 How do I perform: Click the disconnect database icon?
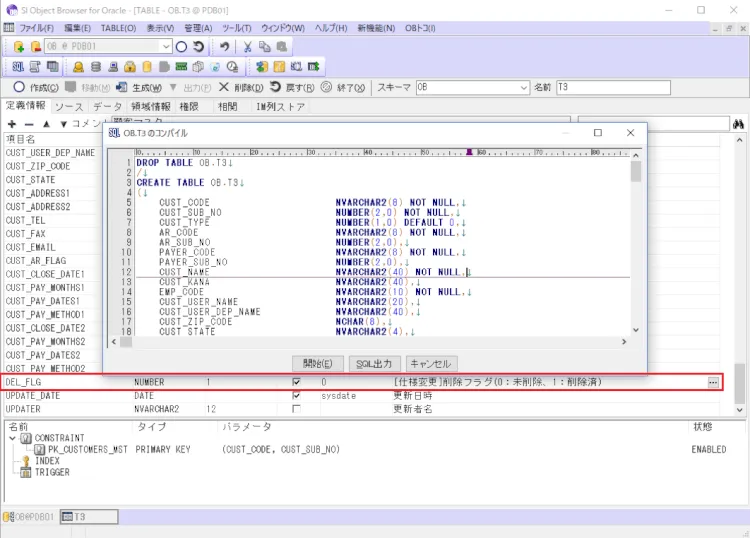(x=35, y=46)
